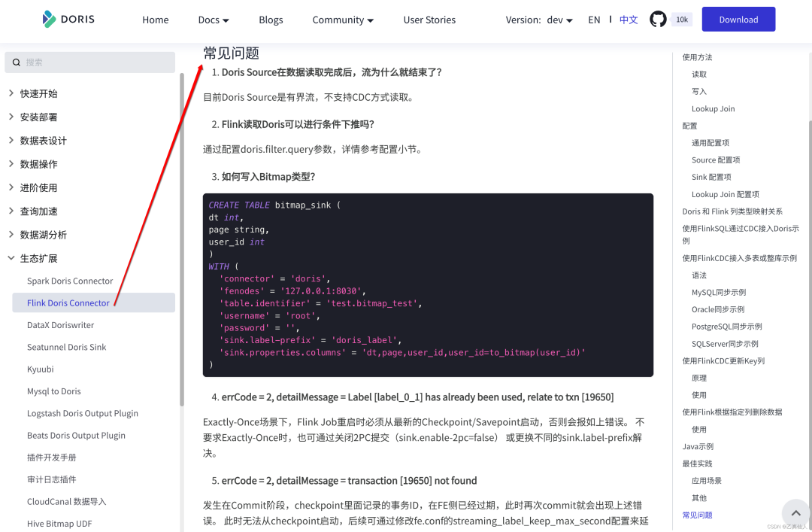Jump to Lookup Join section
The width and height of the screenshot is (812, 532).
coord(713,108)
